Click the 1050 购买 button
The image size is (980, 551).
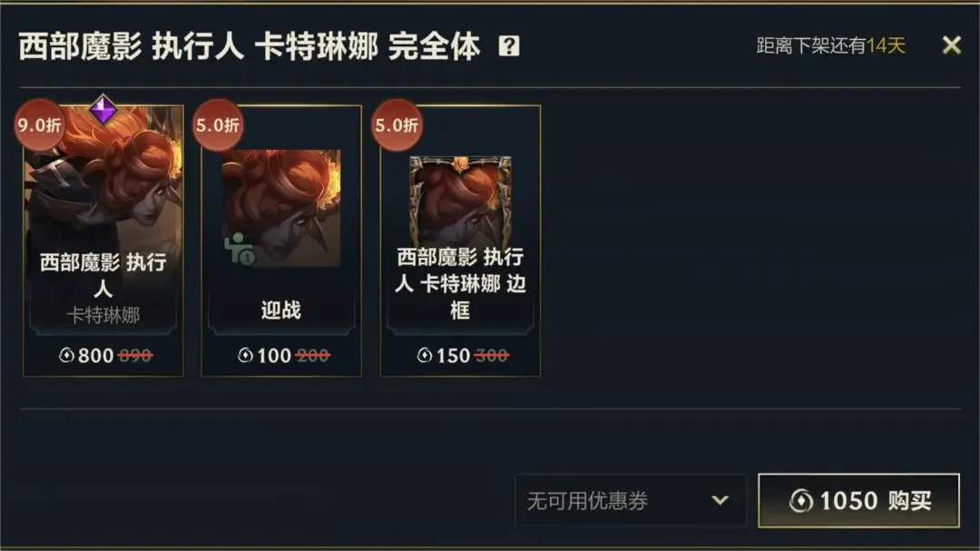[858, 500]
